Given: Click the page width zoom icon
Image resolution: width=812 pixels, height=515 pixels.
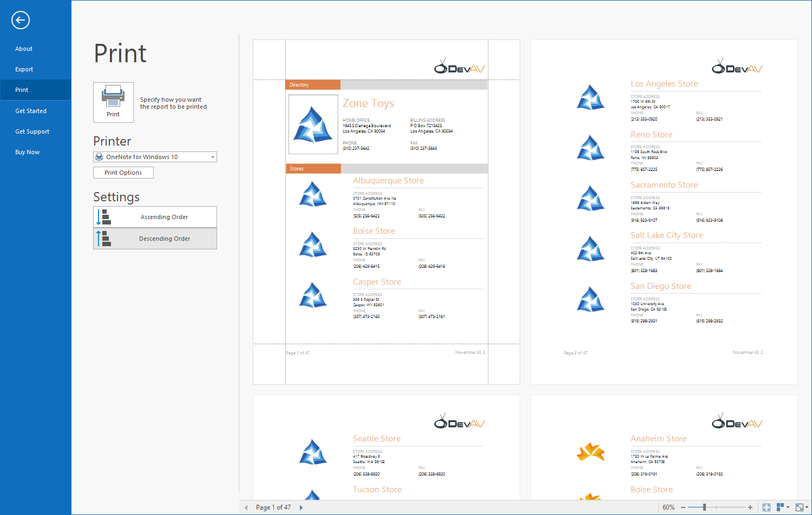Looking at the screenshot, I should (x=800, y=507).
